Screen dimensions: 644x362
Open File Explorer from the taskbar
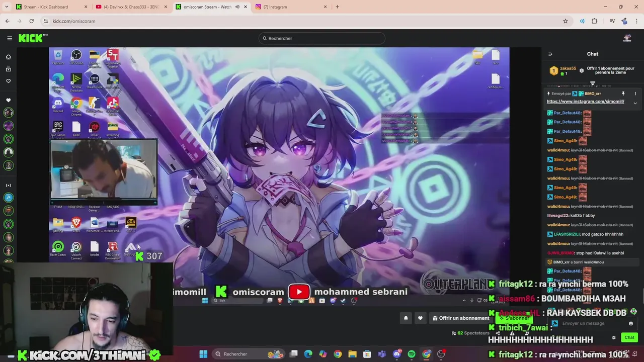tap(352, 354)
